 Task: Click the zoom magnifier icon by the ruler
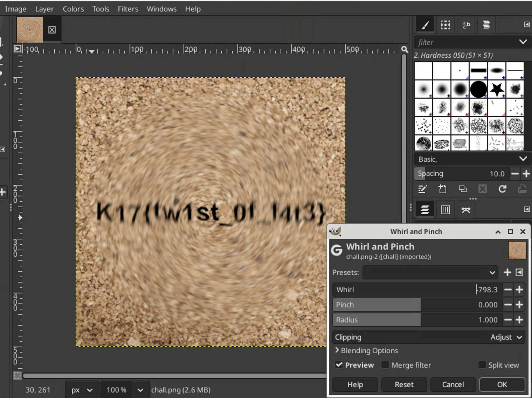click(404, 49)
